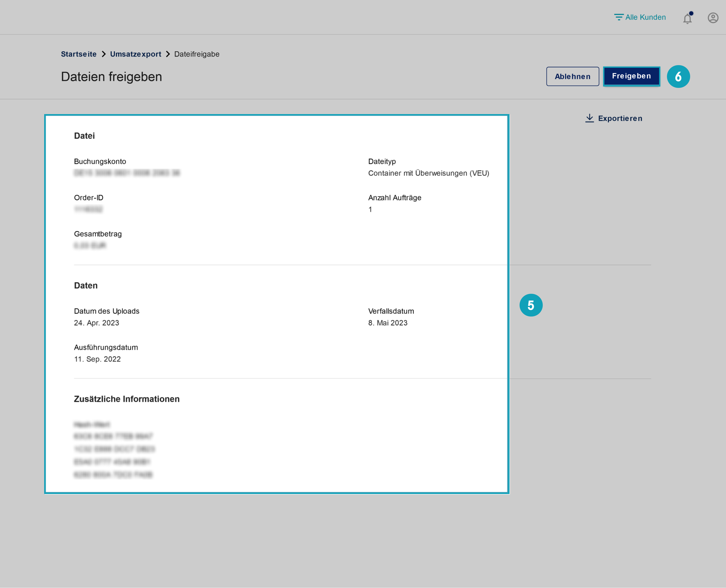Open the user profile icon
The width and height of the screenshot is (726, 588).
tap(713, 18)
